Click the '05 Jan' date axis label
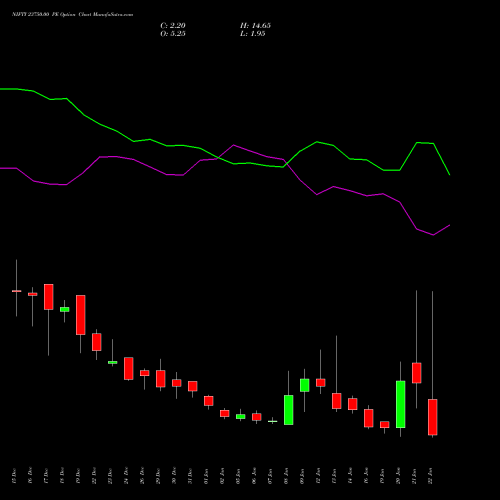This screenshot has height=500, width=500. pos(238,476)
